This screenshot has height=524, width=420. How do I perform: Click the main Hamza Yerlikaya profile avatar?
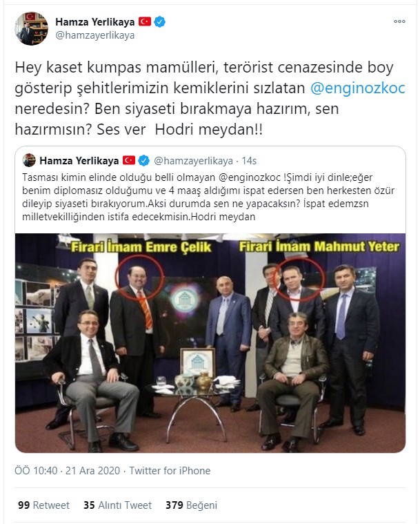[x=32, y=28]
